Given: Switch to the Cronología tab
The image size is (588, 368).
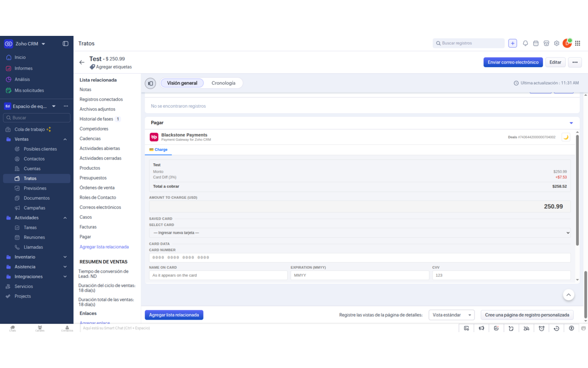Looking at the screenshot, I should 223,83.
